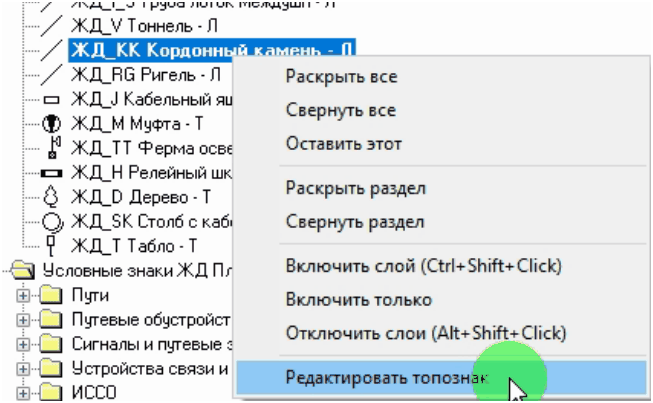The image size is (653, 403).
Task: Choose Отключить слои (Alt+Shift+Click) entry
Action: pyautogui.click(x=425, y=332)
